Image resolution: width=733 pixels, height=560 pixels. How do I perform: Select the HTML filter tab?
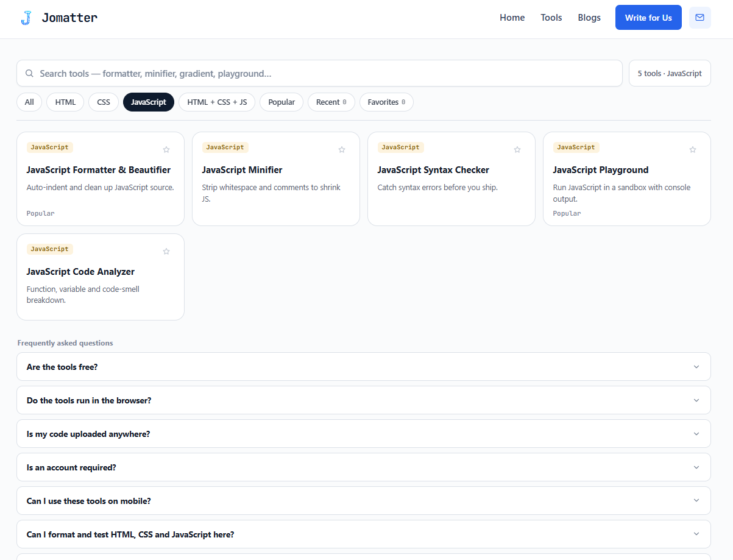[65, 102]
